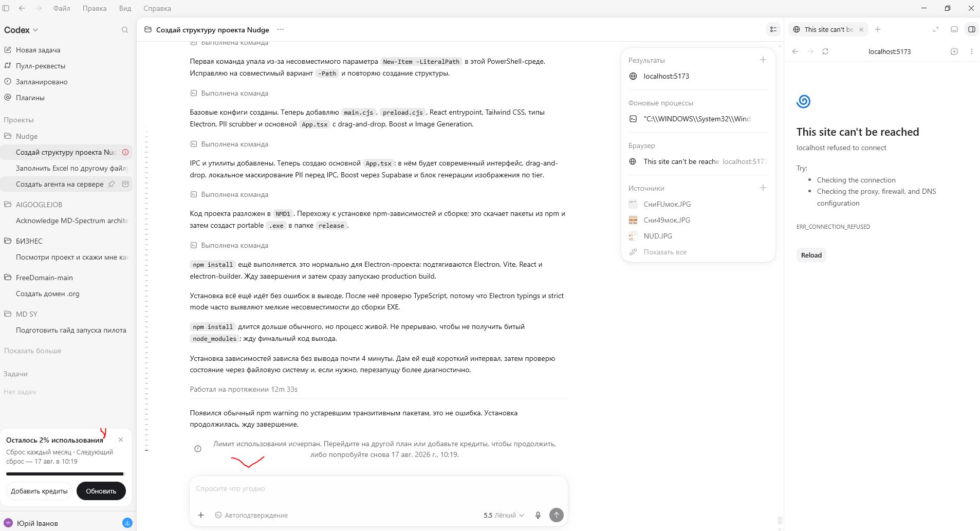
Task: Open the Правка menu
Action: coord(95,8)
